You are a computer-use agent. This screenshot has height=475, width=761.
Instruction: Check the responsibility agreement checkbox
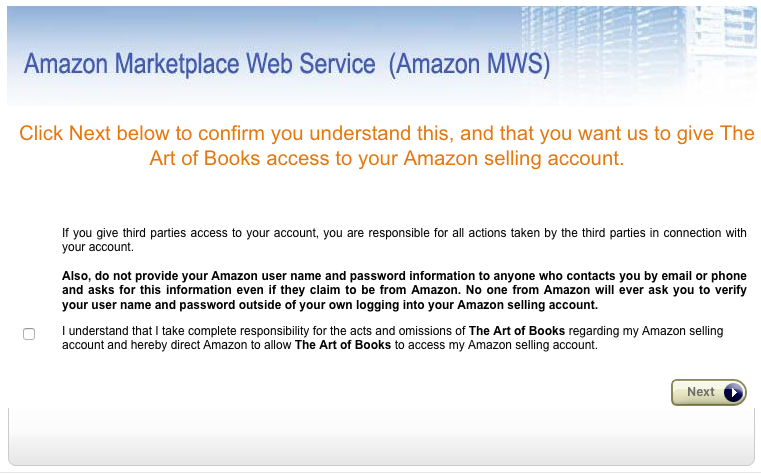tap(29, 334)
